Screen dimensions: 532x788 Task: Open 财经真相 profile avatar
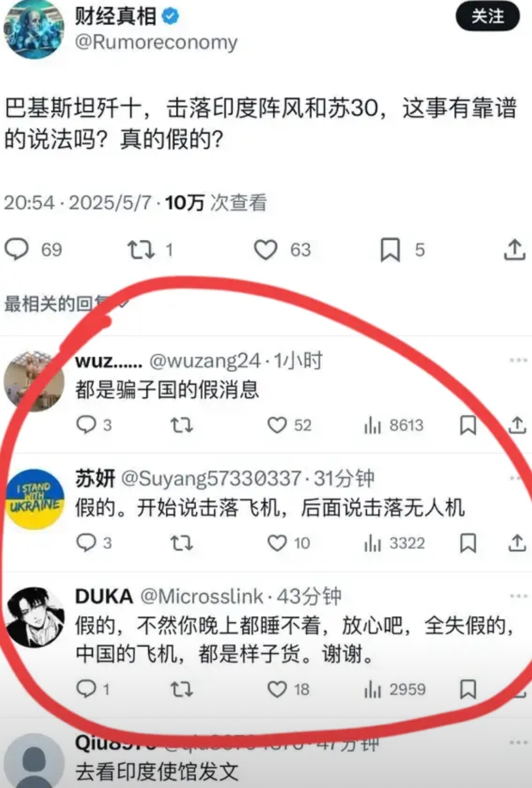click(33, 30)
